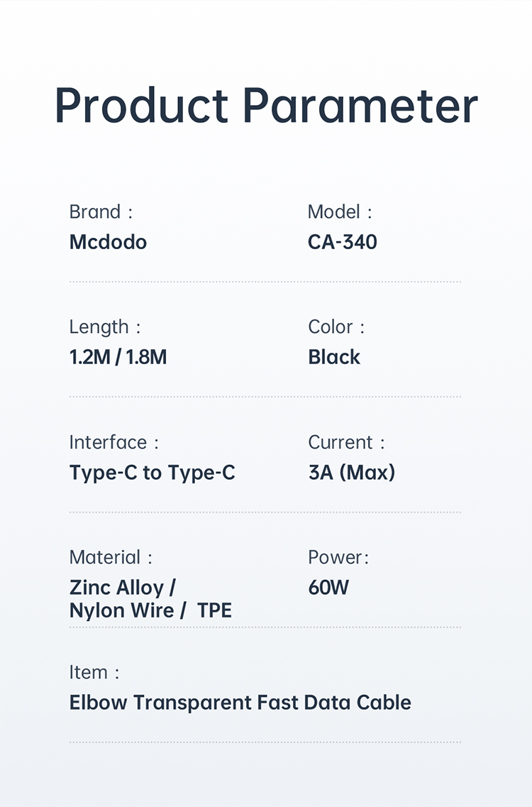Select the "Interface :" label
This screenshot has width=532, height=807.
pyautogui.click(x=113, y=442)
